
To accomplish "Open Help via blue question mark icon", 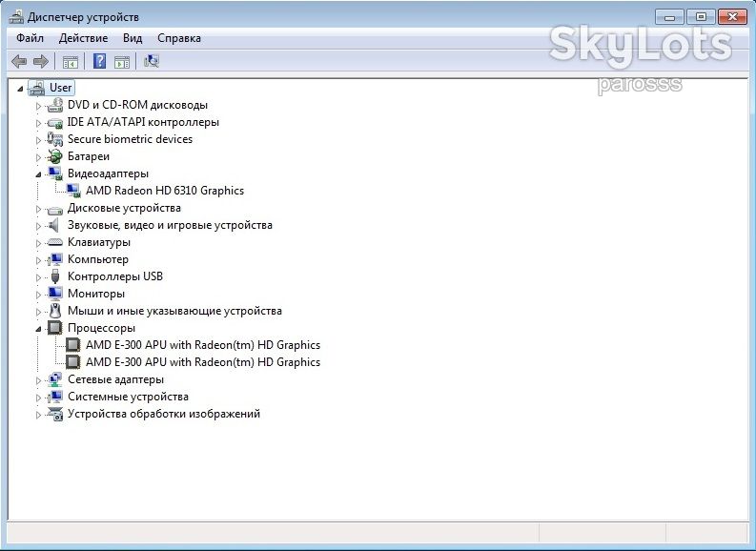I will (99, 61).
